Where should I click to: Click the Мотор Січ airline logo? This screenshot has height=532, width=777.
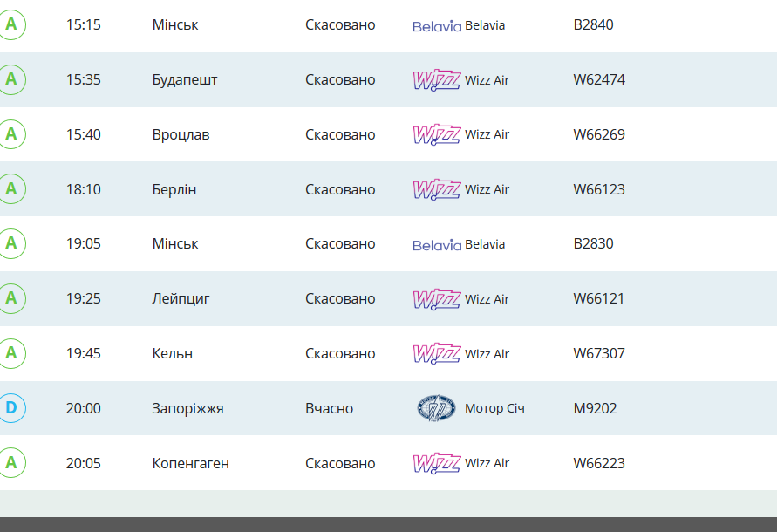pyautogui.click(x=436, y=408)
